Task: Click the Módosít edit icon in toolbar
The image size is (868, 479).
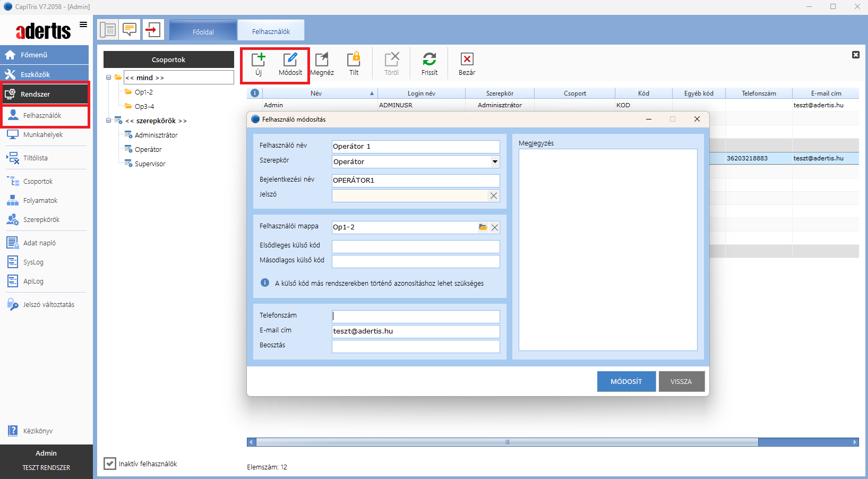Action: pos(290,59)
